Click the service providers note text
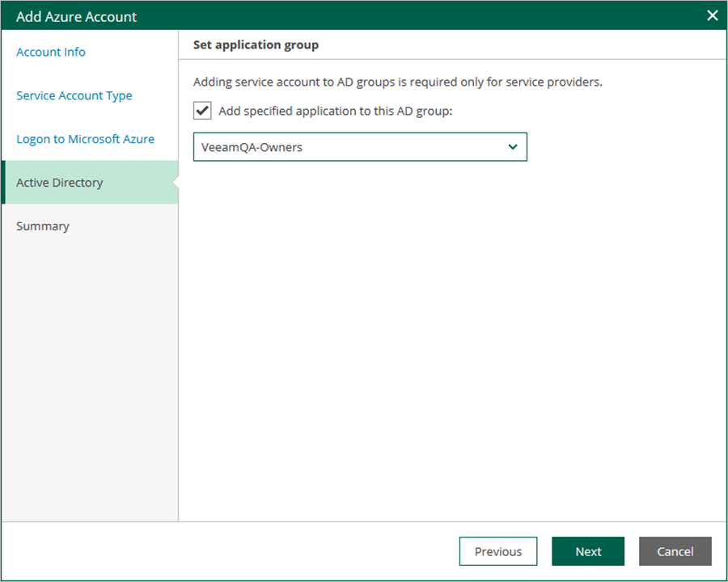Image resolution: width=728 pixels, height=582 pixels. (397, 82)
